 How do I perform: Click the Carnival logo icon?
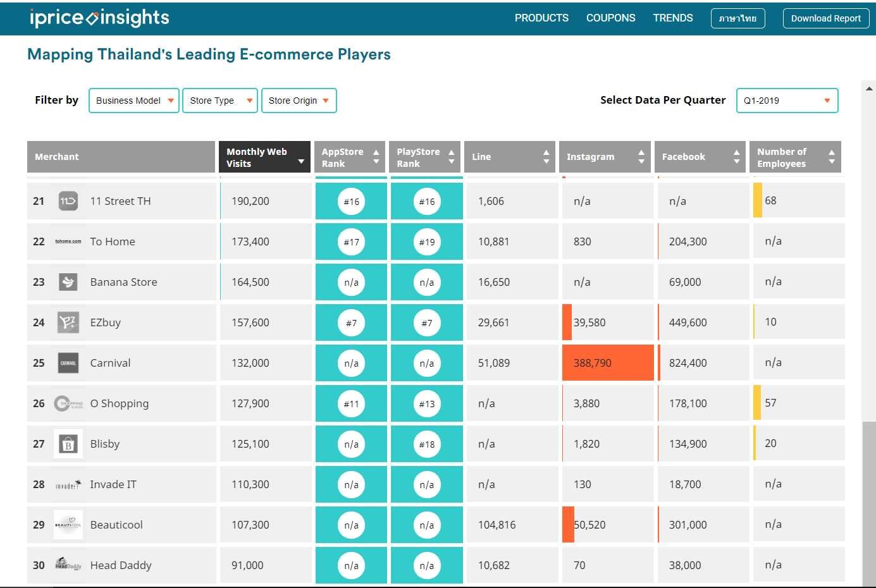68,363
